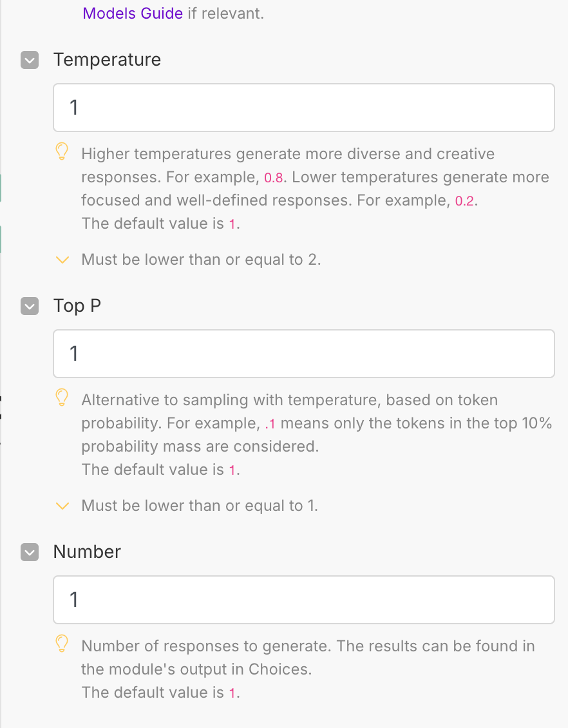
Task: Click the pink .1 example value
Action: pyautogui.click(x=270, y=424)
